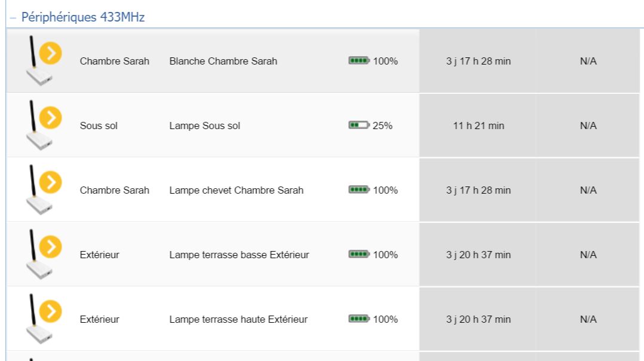
Task: Click full battery icon of Blanche Chambre Sarah
Action: pos(359,61)
